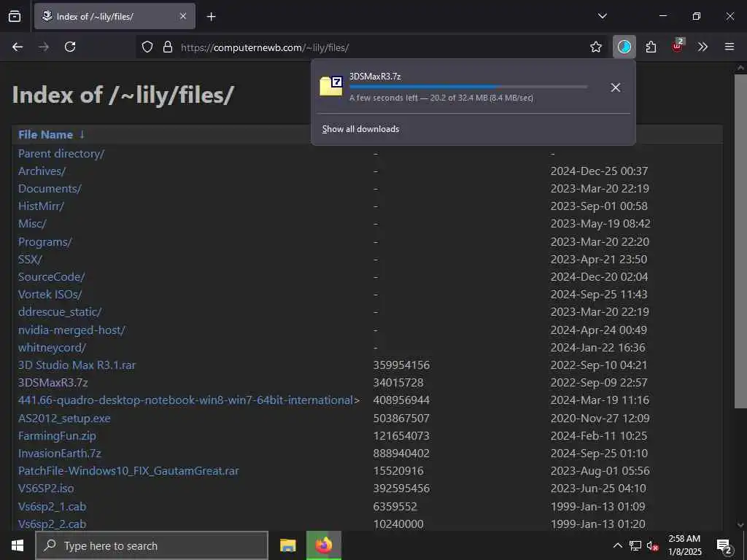Image resolution: width=747 pixels, height=560 pixels.
Task: Open the HistMirr/ folder
Action: point(41,206)
